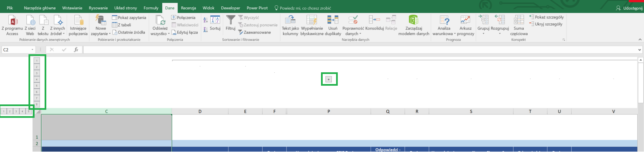Open the Wstawianie ribbon tab
This screenshot has width=644, height=160.
[72, 8]
